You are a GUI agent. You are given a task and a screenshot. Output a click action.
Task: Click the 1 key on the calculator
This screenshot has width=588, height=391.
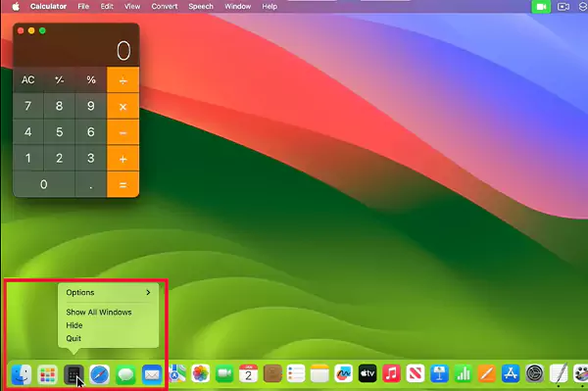click(x=28, y=158)
